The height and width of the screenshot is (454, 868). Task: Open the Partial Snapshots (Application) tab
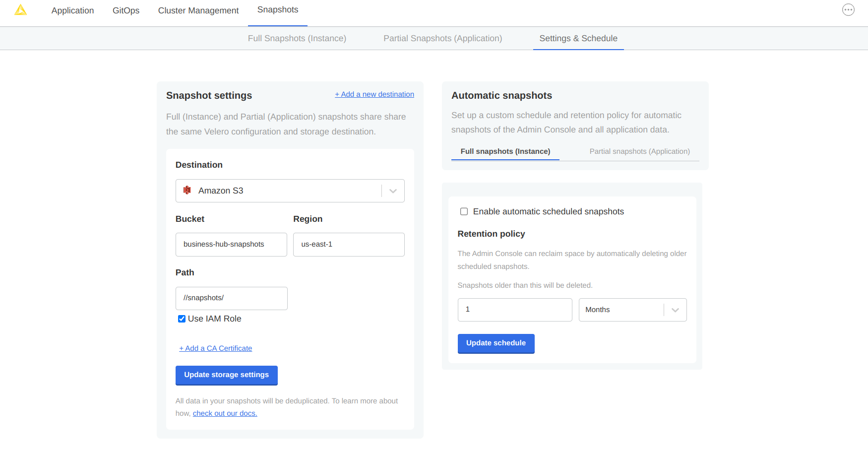pyautogui.click(x=442, y=38)
